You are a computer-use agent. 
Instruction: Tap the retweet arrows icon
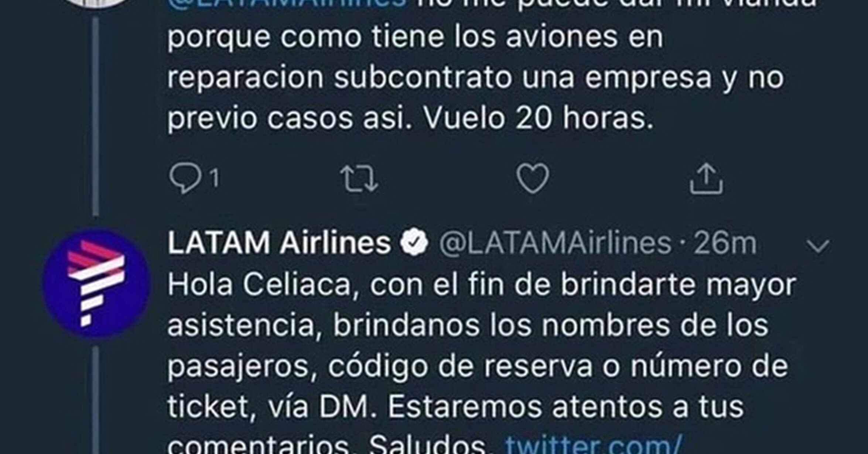pyautogui.click(x=359, y=179)
